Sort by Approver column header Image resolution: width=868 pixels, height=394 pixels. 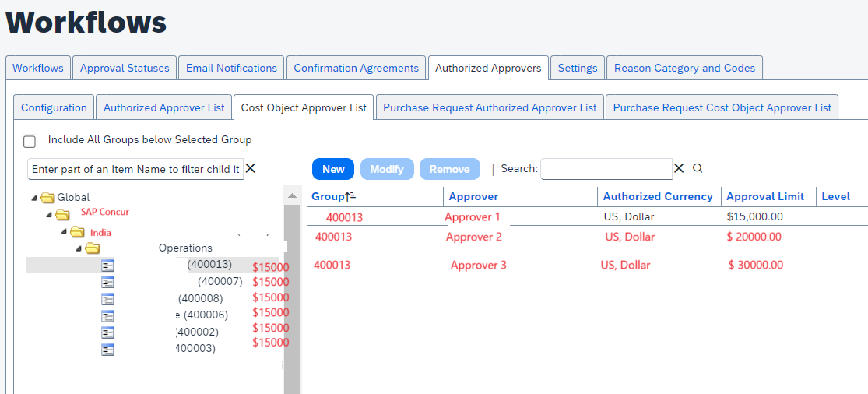(x=473, y=196)
